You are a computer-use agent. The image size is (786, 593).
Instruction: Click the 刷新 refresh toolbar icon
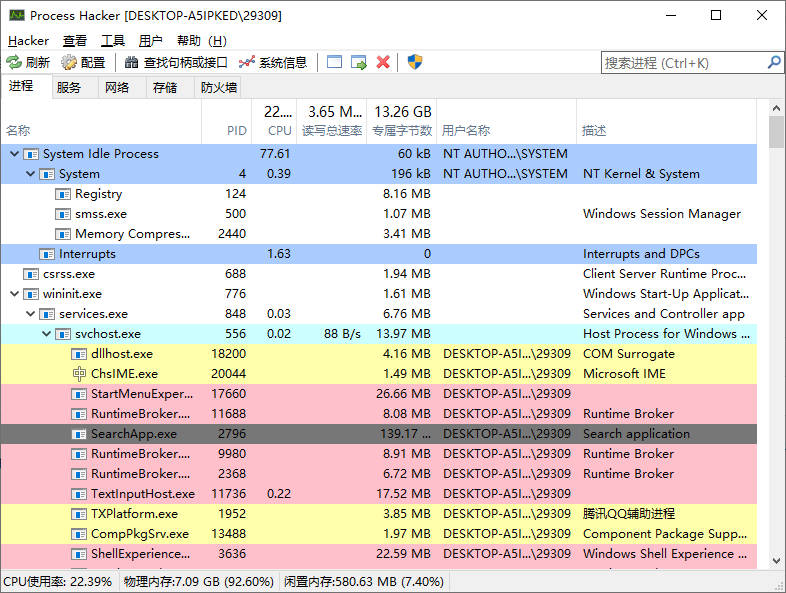(x=14, y=62)
